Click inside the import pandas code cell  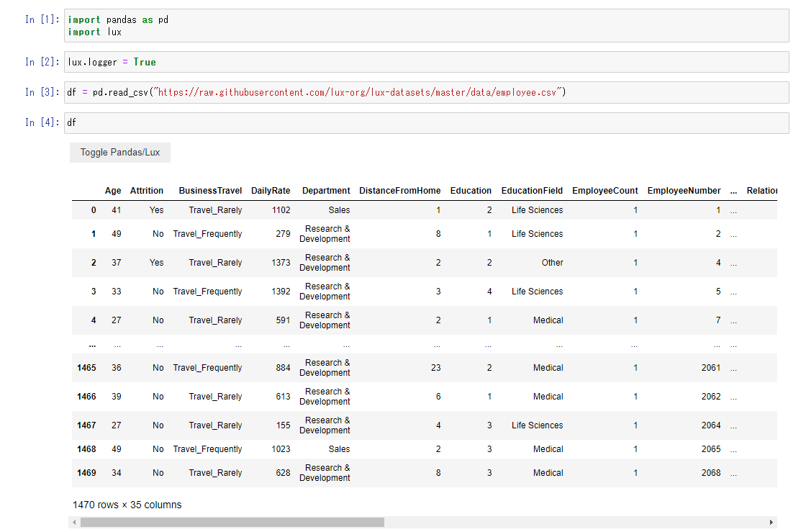pyautogui.click(x=216, y=25)
